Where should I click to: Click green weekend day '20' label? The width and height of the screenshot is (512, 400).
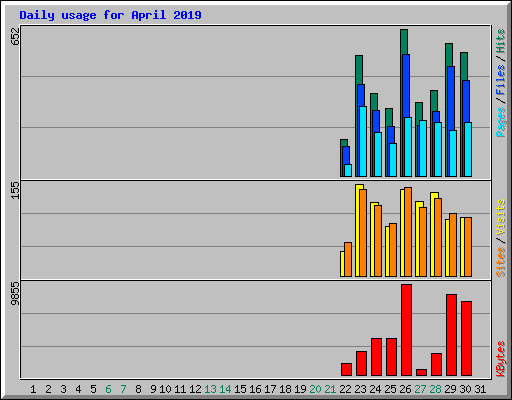(315, 389)
